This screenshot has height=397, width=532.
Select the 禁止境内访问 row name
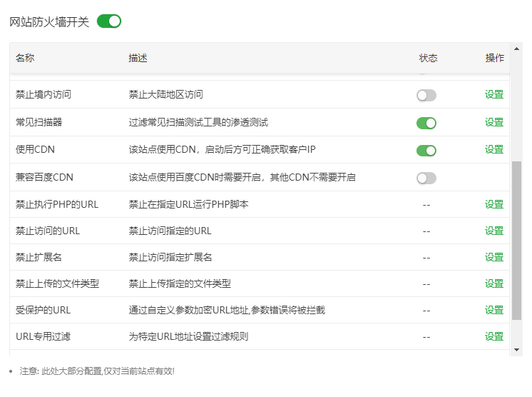(x=44, y=94)
